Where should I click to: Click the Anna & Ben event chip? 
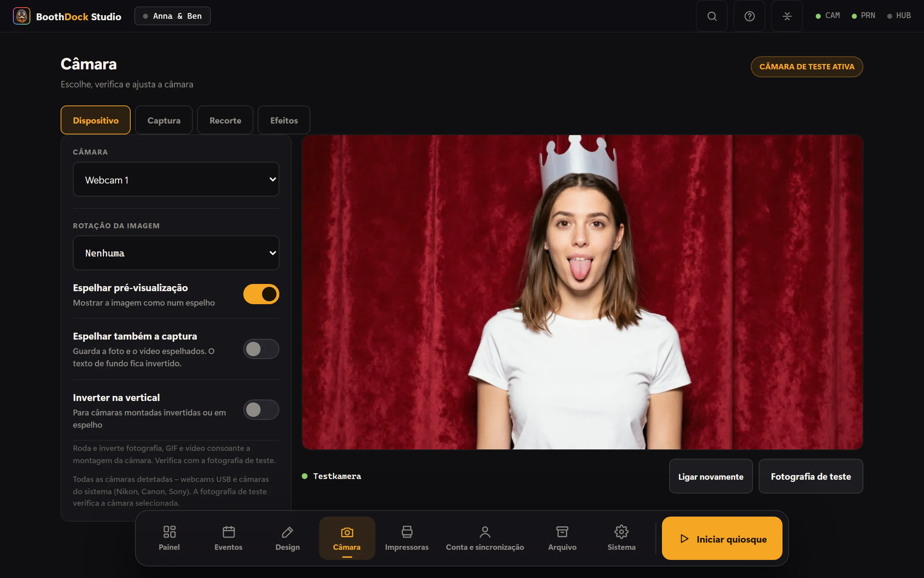172,16
